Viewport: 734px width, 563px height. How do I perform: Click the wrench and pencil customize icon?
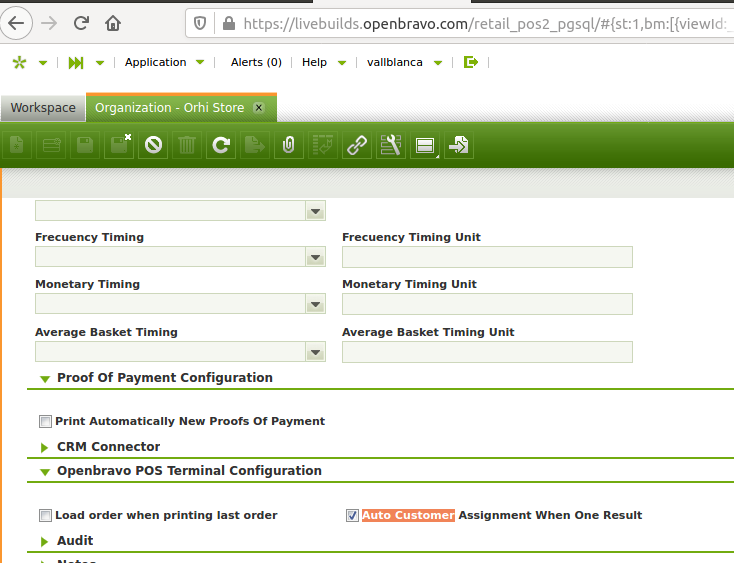390,146
